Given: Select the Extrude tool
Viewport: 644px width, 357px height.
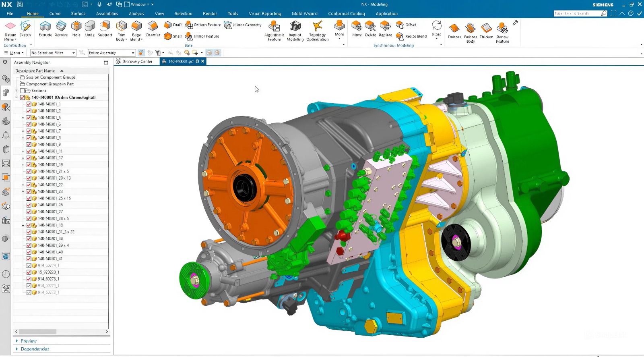Looking at the screenshot, I should [45, 28].
